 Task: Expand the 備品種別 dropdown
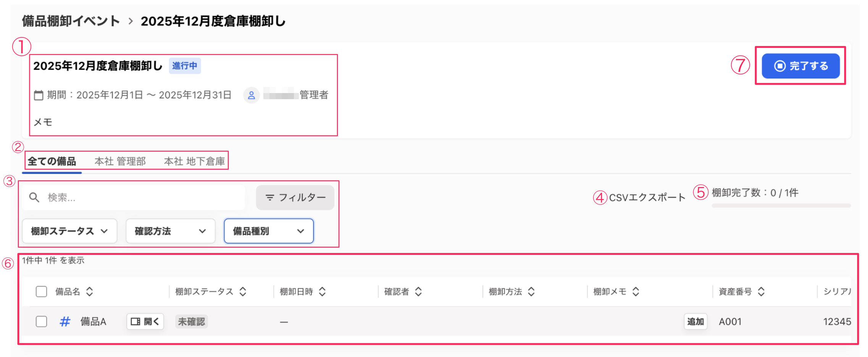pos(268,231)
